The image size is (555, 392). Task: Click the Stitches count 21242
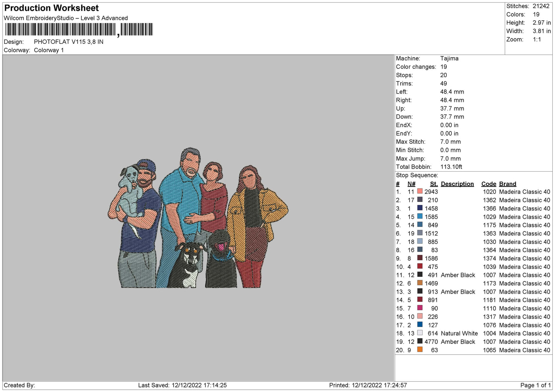[541, 6]
